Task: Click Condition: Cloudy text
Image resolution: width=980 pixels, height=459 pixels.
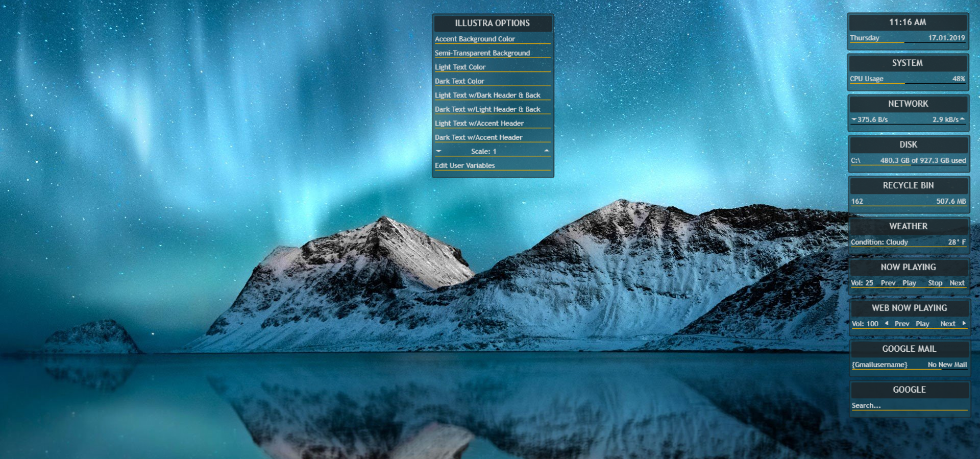Action: click(x=879, y=242)
